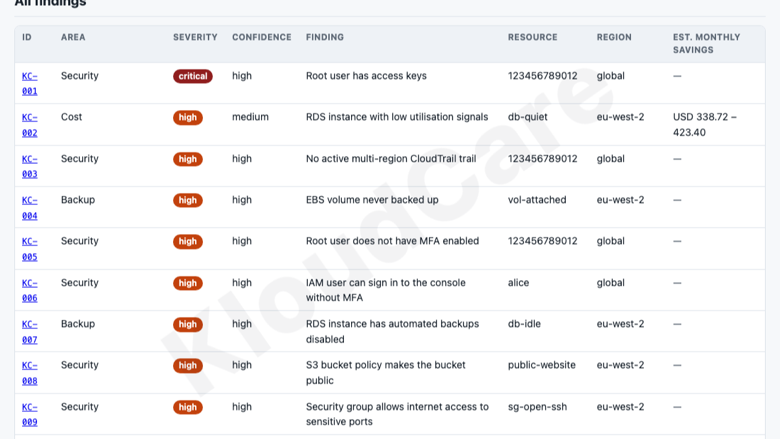The height and width of the screenshot is (439, 780).
Task: Select 'Security group allows internet access' finding
Action: point(397,414)
